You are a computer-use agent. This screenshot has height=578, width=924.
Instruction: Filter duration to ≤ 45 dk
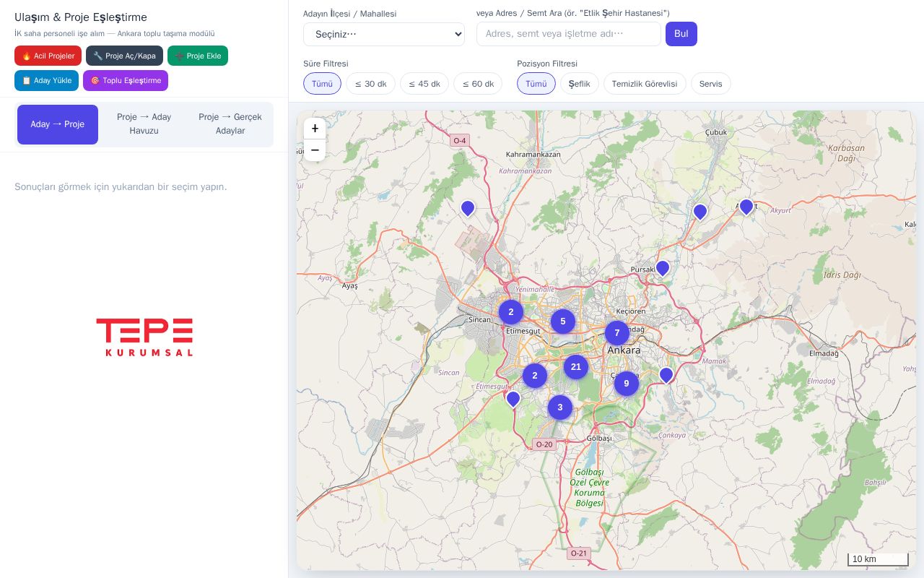424,84
